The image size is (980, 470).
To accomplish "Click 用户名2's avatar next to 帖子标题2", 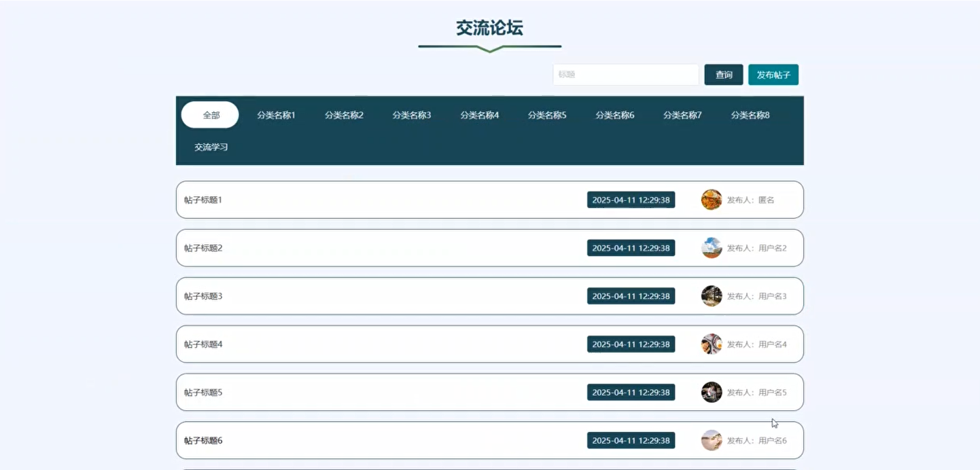I will pos(712,248).
